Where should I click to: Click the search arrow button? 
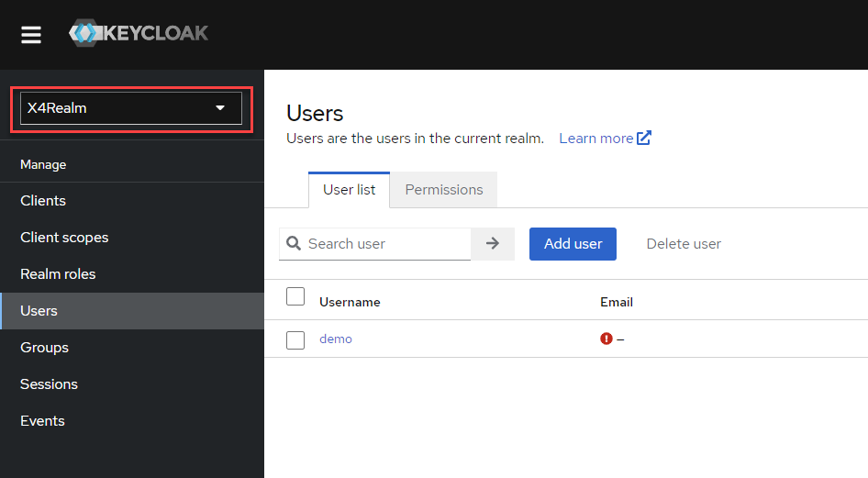[493, 244]
